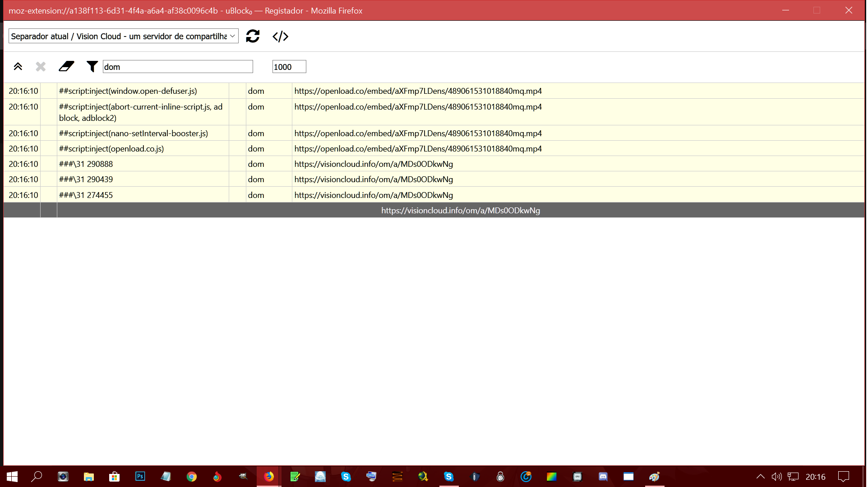Edit the max entries value of 1000
Screen dimensions: 868x487
point(289,66)
